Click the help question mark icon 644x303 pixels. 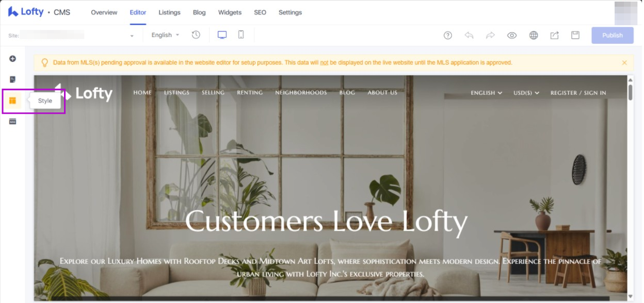(x=448, y=36)
